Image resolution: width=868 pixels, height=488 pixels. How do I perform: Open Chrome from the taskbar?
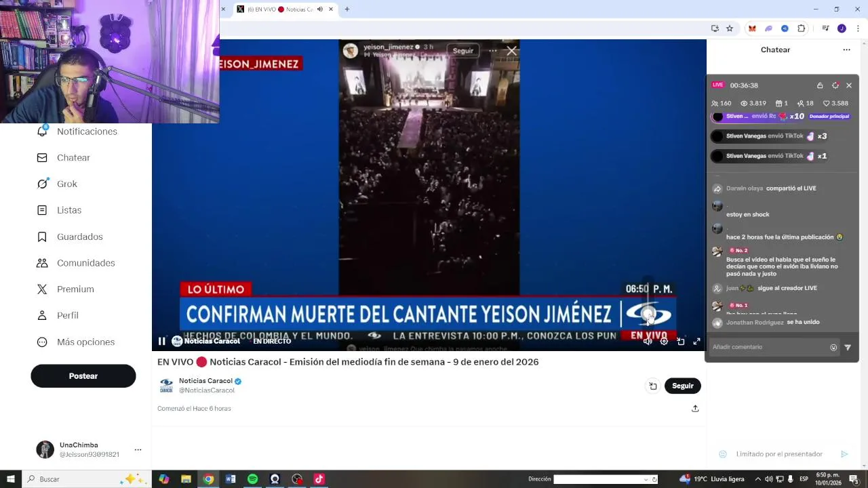[209, 479]
